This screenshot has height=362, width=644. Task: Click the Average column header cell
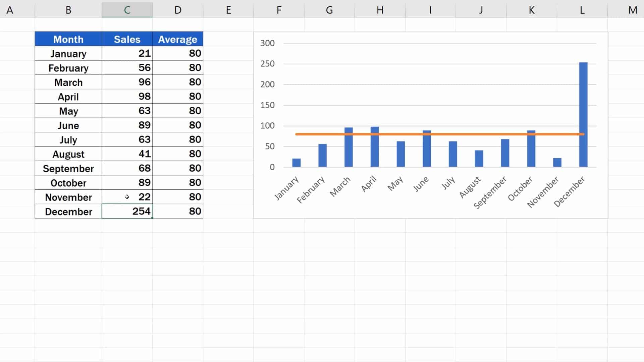pyautogui.click(x=177, y=39)
